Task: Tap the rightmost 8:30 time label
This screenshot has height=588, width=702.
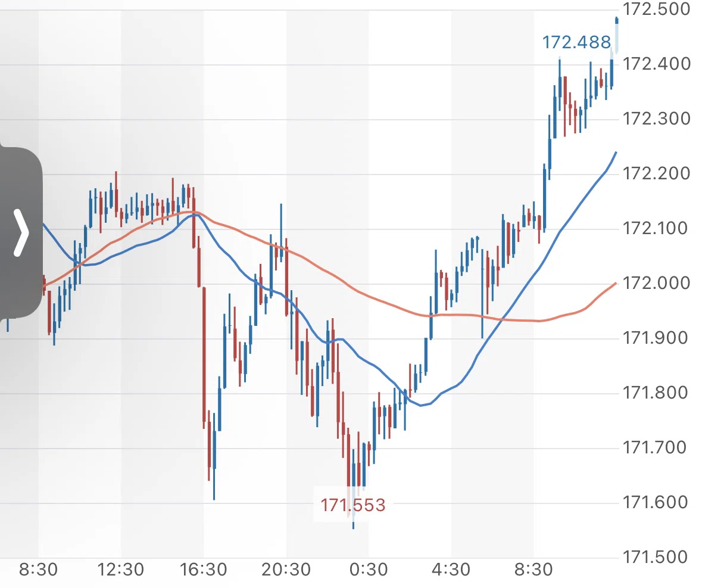Action: 533,570
